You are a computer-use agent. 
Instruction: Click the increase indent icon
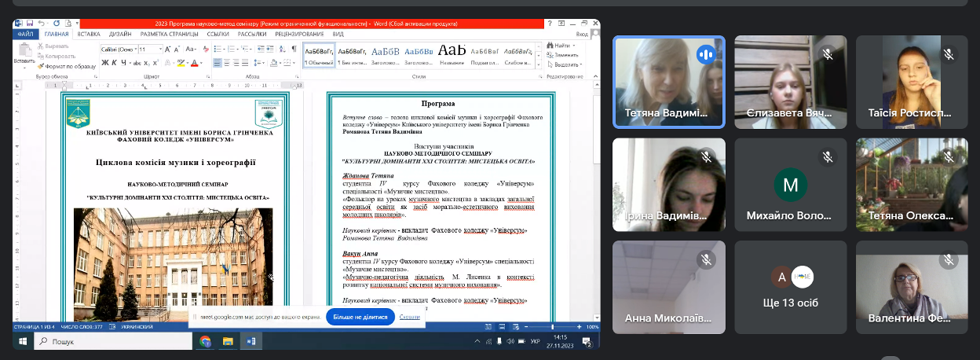(270, 49)
